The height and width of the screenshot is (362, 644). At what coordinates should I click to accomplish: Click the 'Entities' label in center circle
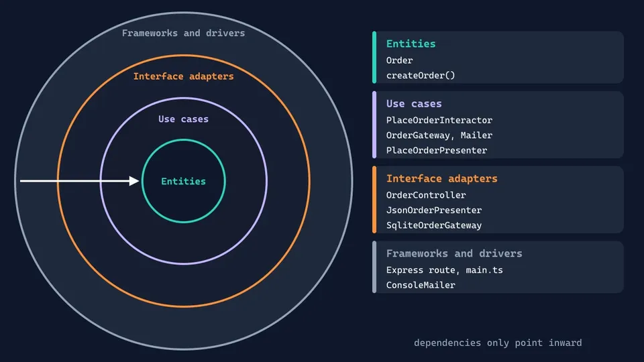click(183, 182)
